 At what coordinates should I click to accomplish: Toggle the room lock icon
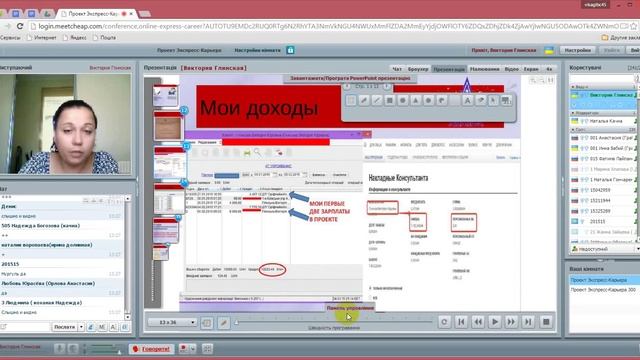(290, 50)
